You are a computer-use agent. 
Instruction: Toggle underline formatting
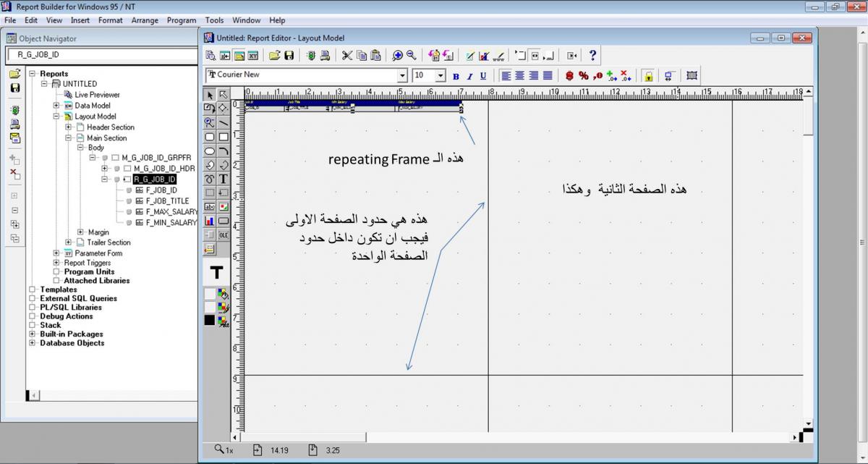coord(483,76)
